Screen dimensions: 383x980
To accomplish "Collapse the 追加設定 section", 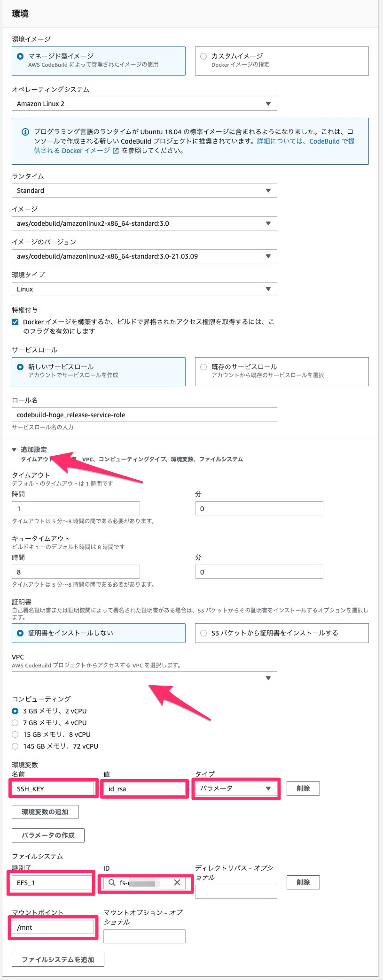I will [14, 450].
